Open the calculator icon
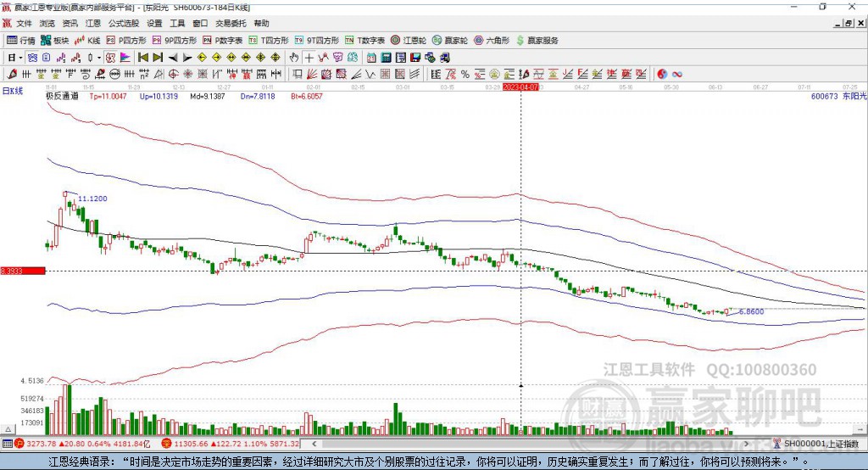 [x=386, y=58]
